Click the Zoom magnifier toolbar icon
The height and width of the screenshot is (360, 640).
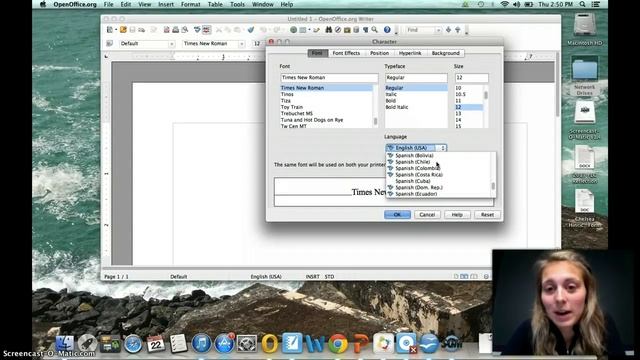(374, 30)
